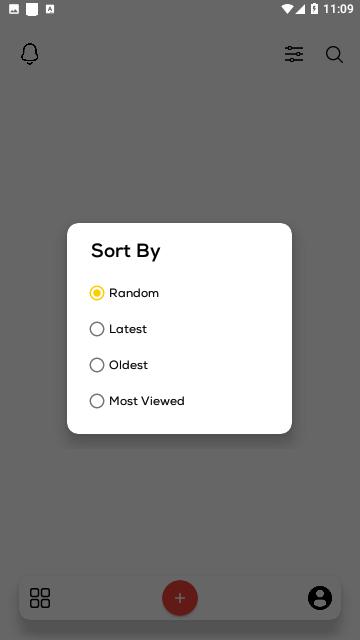Tap the image notification icon in status bar

pos(14,9)
